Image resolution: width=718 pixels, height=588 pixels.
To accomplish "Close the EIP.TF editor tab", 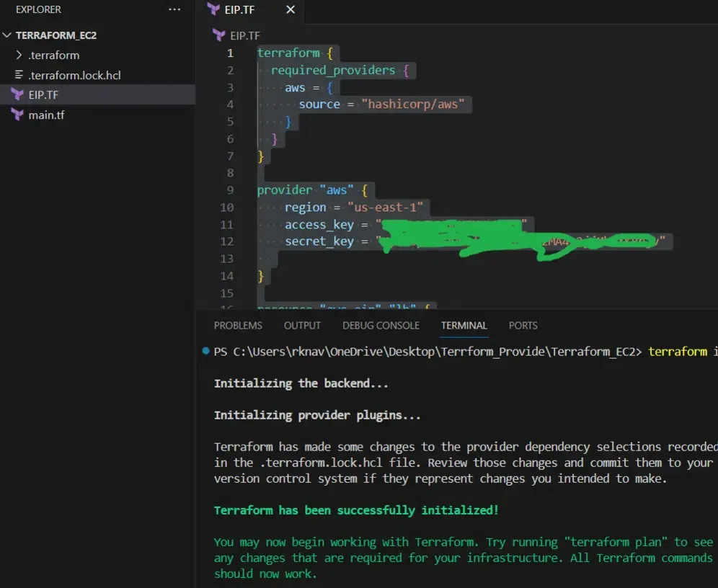I will click(291, 9).
